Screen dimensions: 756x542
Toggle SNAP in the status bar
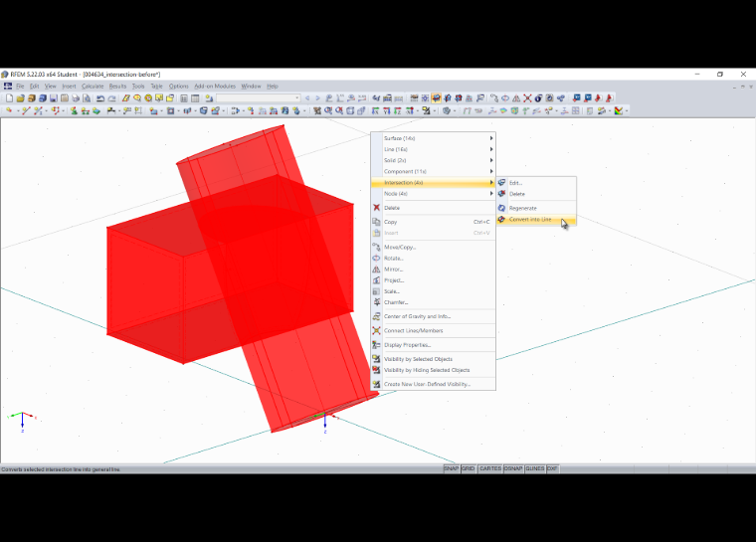click(452, 468)
